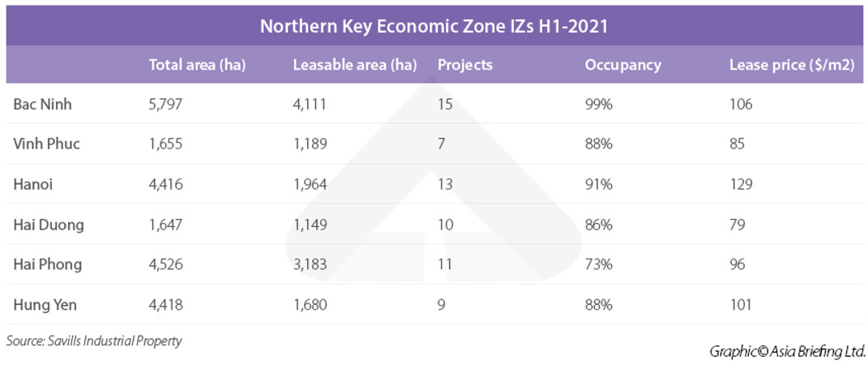Select the Vinh Phuc row label
The width and height of the screenshot is (868, 369).
point(46,144)
